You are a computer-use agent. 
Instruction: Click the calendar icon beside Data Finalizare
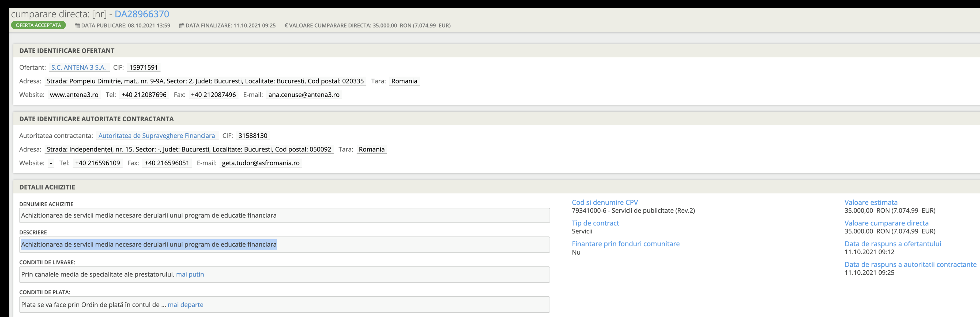tap(182, 25)
